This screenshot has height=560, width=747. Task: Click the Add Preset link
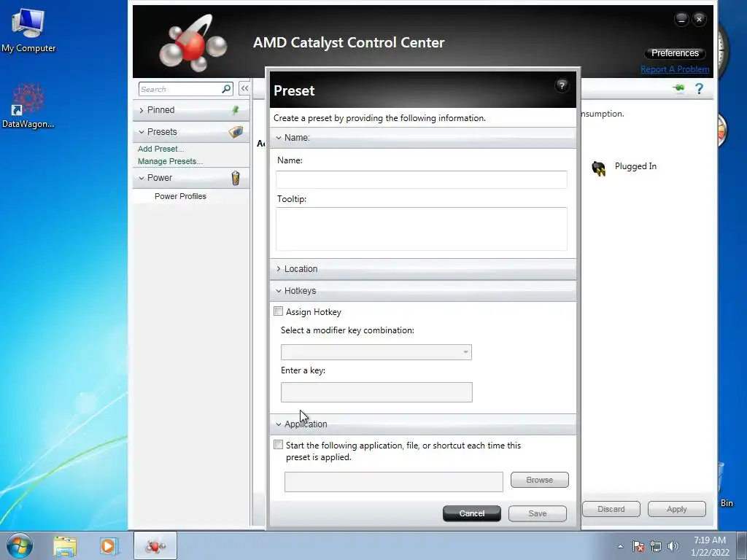(160, 149)
